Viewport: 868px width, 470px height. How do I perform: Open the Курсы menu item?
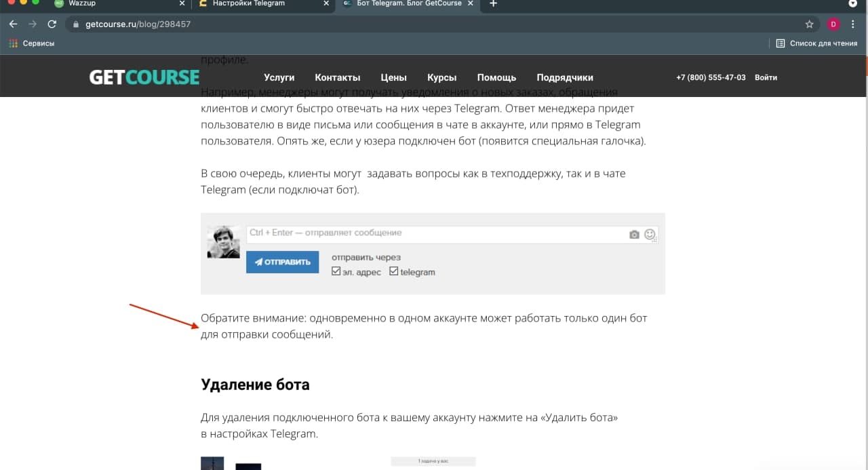point(442,77)
